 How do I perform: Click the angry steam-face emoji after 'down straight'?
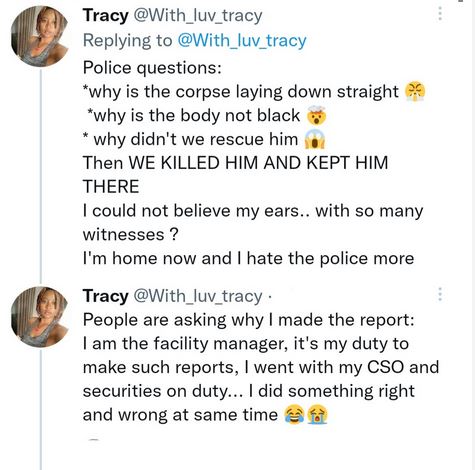[415, 92]
